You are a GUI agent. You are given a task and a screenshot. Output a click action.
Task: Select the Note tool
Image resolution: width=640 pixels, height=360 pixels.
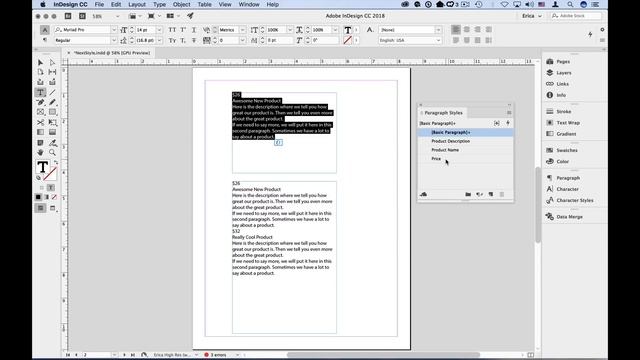coord(40,142)
